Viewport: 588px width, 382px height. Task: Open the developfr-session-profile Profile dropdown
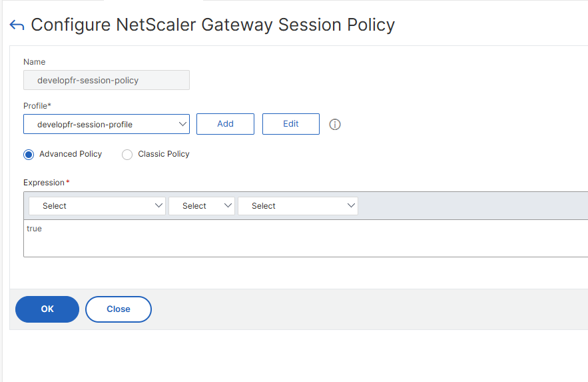[107, 124]
